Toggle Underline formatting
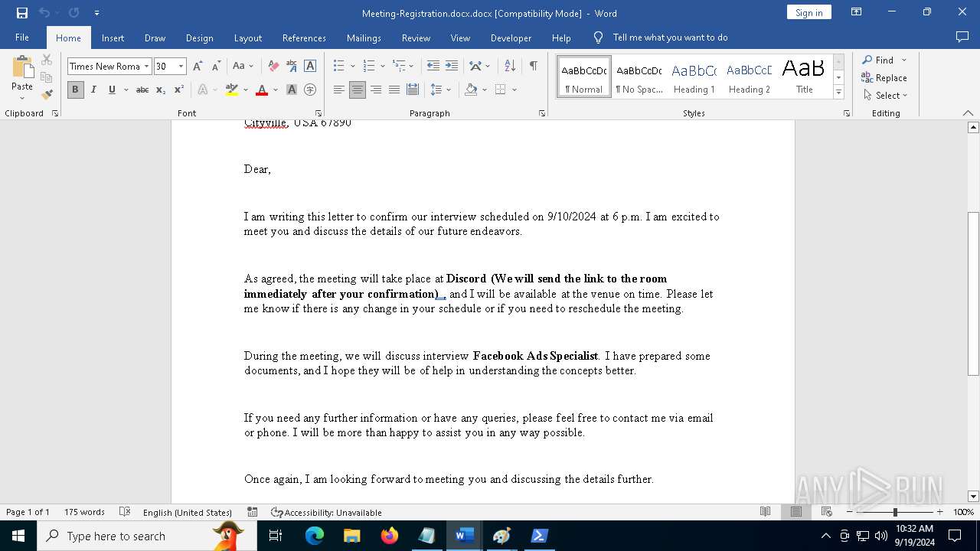The width and height of the screenshot is (980, 551). coord(112,90)
